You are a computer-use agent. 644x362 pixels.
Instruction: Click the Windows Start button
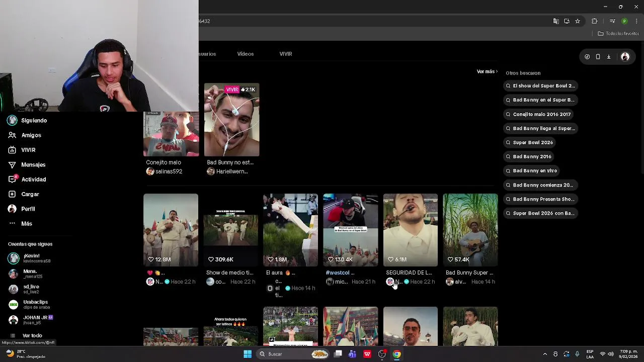[x=248, y=354]
